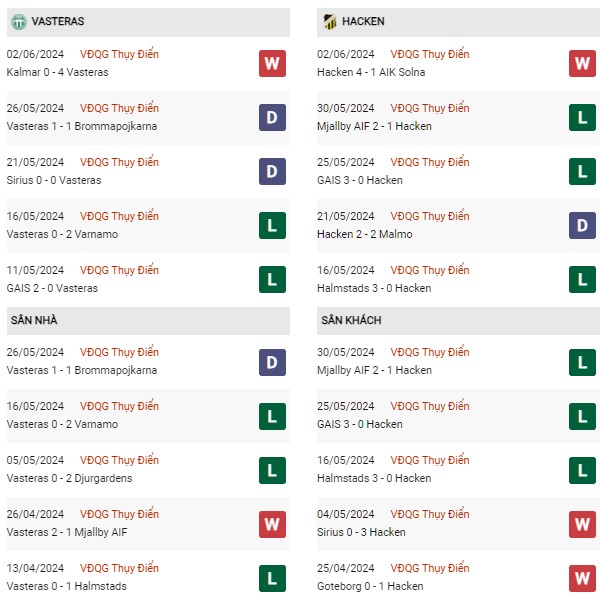Screen dimensions: 600x599
Task: Open the Vasteras 0 - 2 Djurgardens match row
Action: [x=148, y=470]
